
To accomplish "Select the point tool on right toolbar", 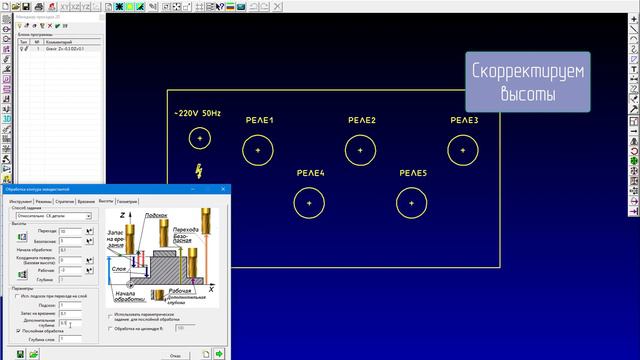I will 633,19.
